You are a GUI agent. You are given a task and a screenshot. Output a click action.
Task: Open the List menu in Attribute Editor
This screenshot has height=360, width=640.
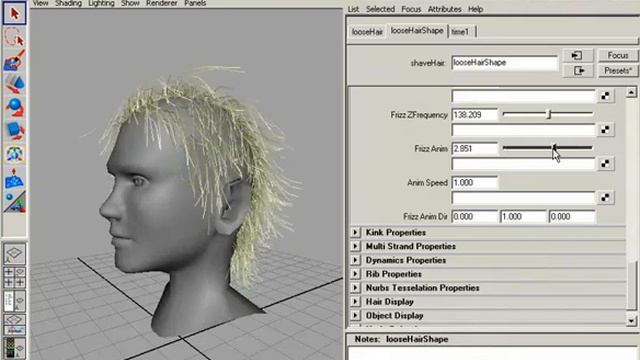pyautogui.click(x=353, y=9)
